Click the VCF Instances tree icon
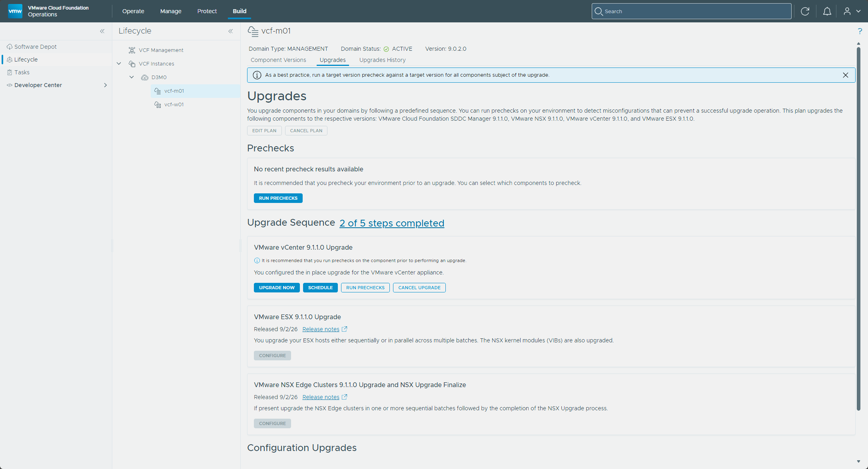 click(x=132, y=64)
